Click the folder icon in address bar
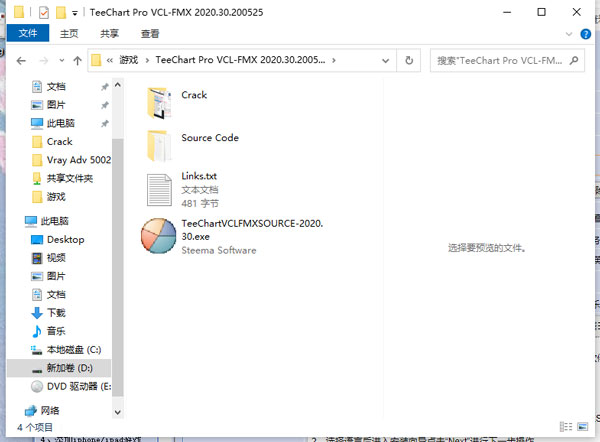 [x=96, y=60]
